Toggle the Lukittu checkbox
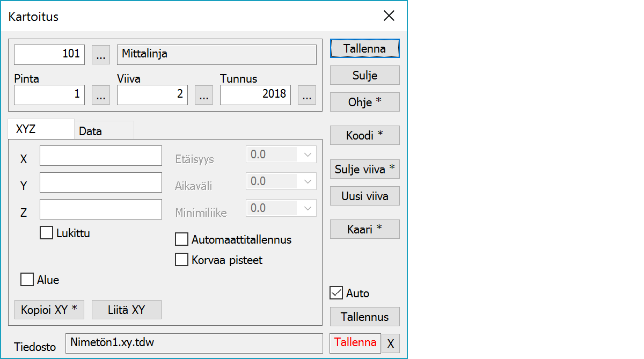Screen dimensions: 644x359 point(47,233)
